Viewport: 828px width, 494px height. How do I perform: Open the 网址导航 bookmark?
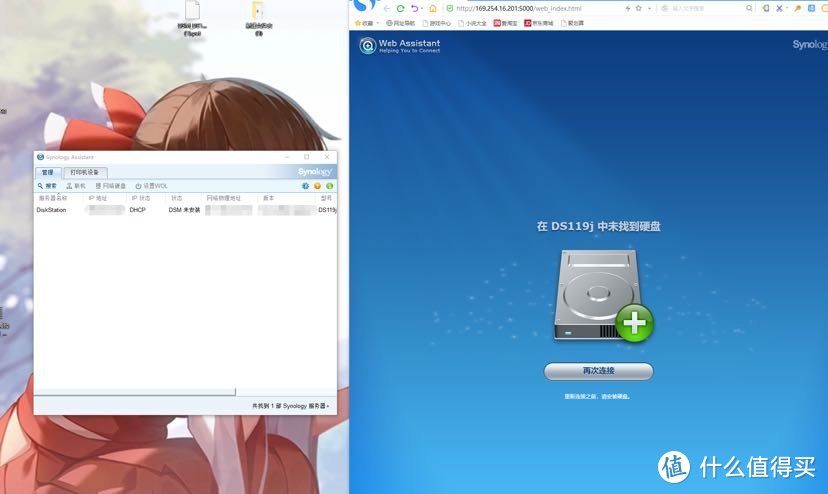400,23
